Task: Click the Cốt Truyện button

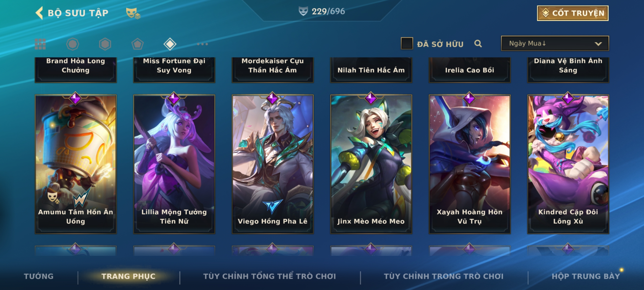Action: (573, 13)
